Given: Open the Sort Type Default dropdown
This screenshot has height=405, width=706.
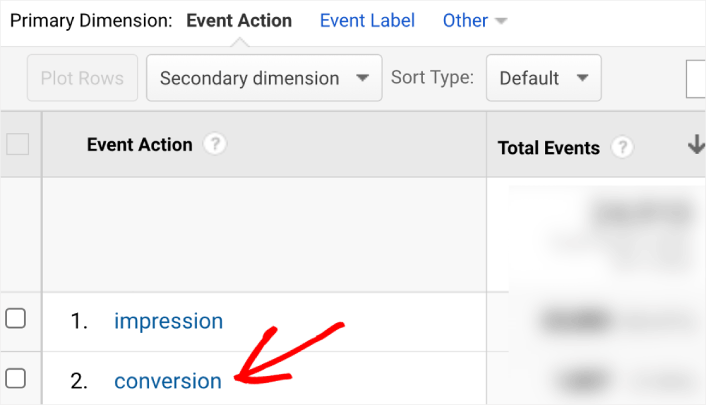Looking at the screenshot, I should click(x=543, y=78).
